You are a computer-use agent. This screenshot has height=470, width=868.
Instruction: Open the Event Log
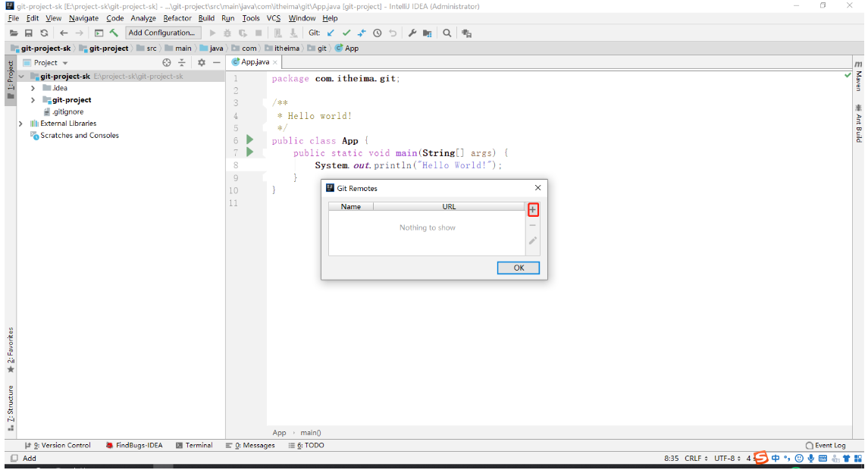click(x=826, y=446)
